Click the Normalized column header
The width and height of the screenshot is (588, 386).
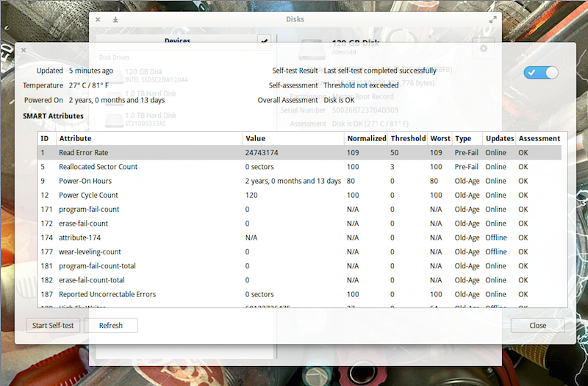point(366,138)
